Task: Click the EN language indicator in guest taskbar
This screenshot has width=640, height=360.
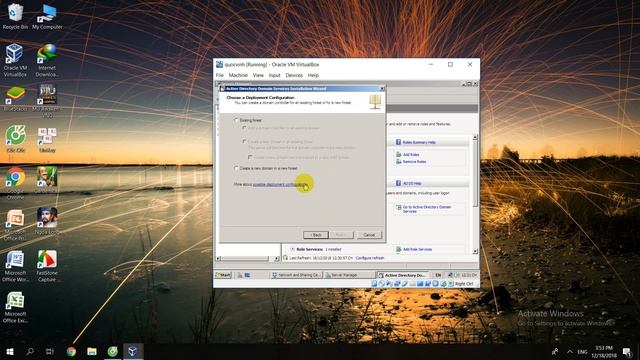Action: [438, 275]
